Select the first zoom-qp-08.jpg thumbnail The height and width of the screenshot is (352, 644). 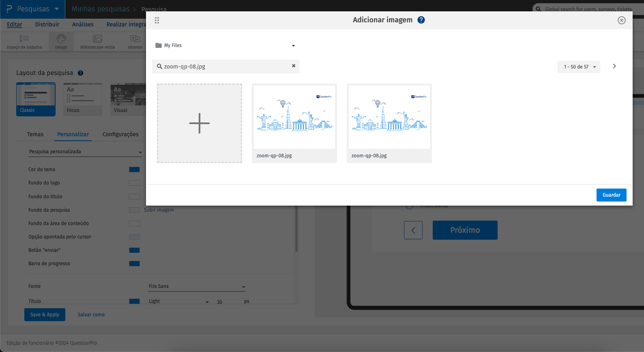click(294, 123)
